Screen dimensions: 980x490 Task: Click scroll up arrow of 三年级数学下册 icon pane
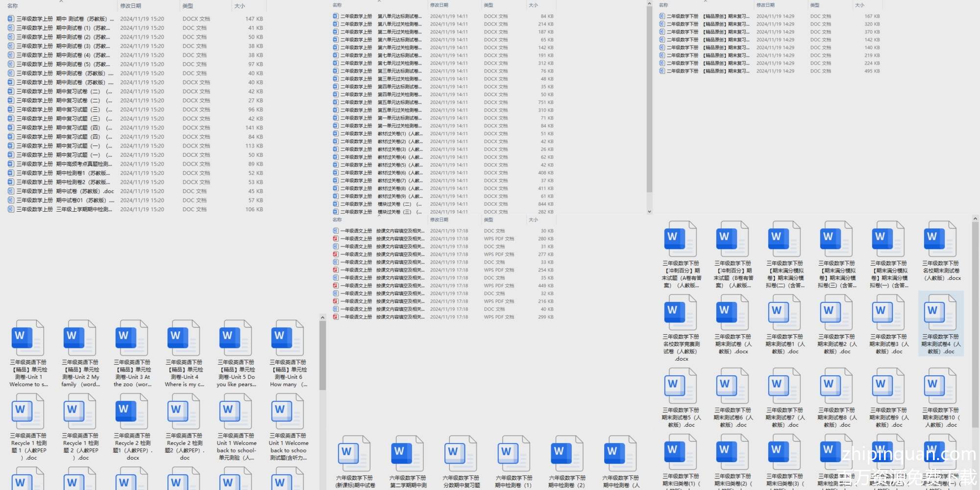click(975, 219)
